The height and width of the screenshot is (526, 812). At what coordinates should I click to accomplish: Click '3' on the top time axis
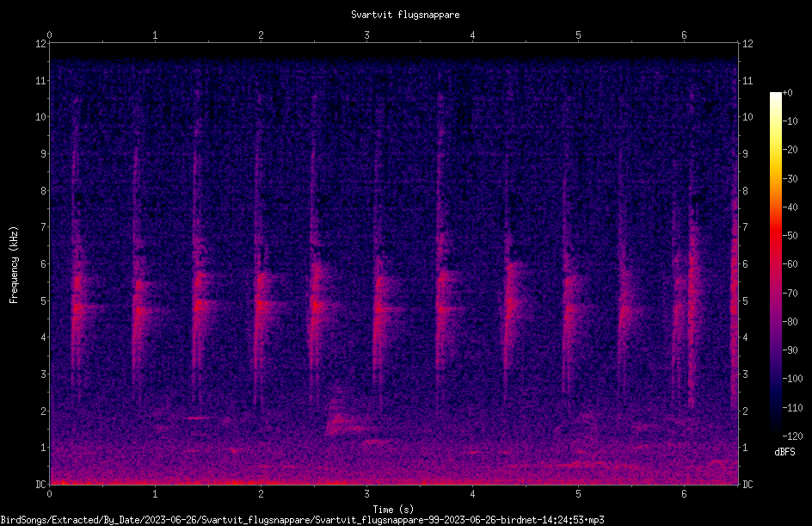pos(366,35)
